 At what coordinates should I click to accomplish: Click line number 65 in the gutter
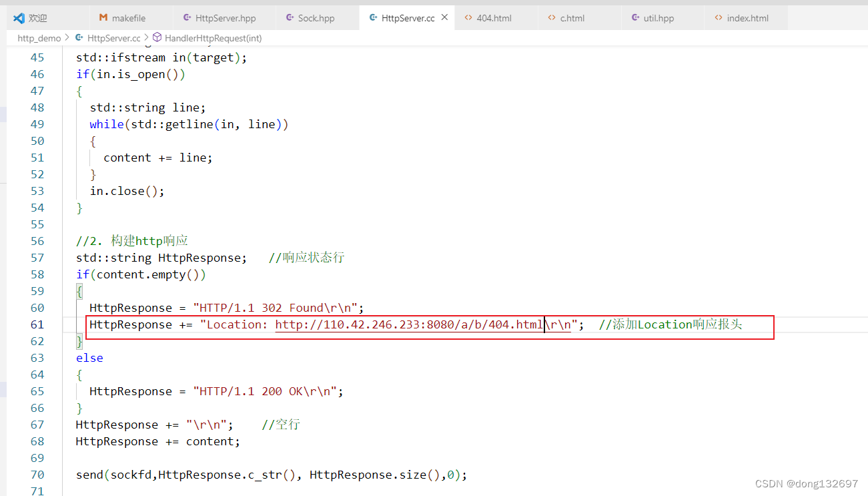pyautogui.click(x=37, y=391)
